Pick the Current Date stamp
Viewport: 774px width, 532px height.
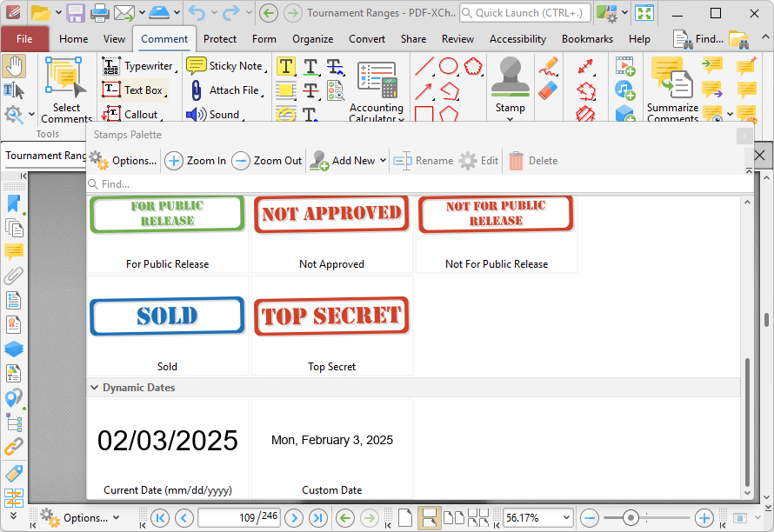pos(167,449)
